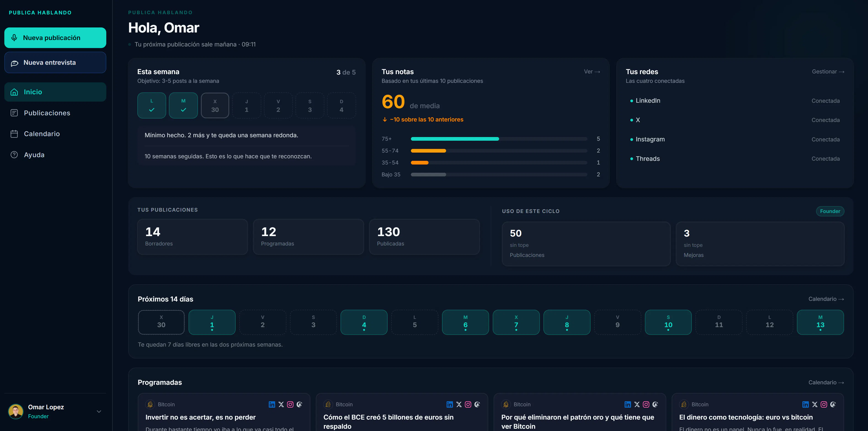Open the 14 Borradores stat card

click(192, 237)
